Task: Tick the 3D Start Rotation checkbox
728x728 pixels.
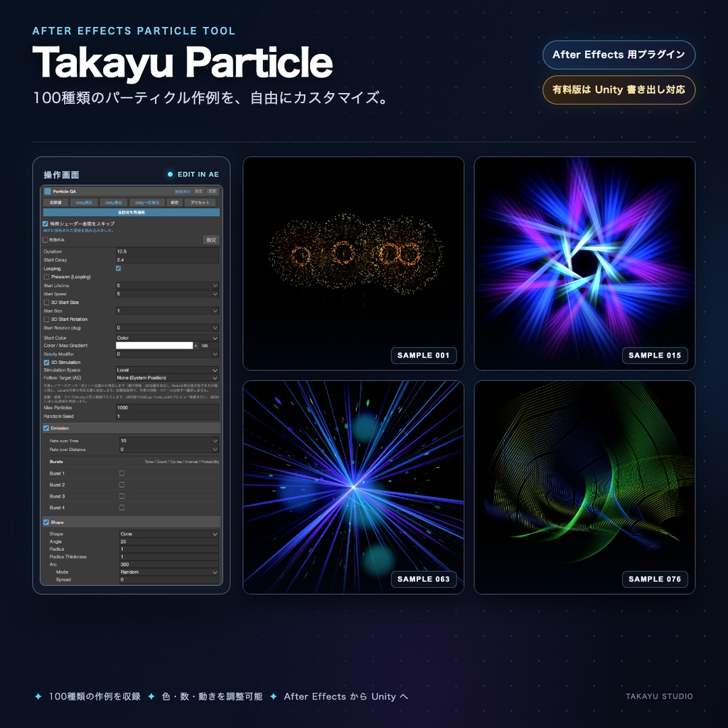Action: [x=46, y=319]
